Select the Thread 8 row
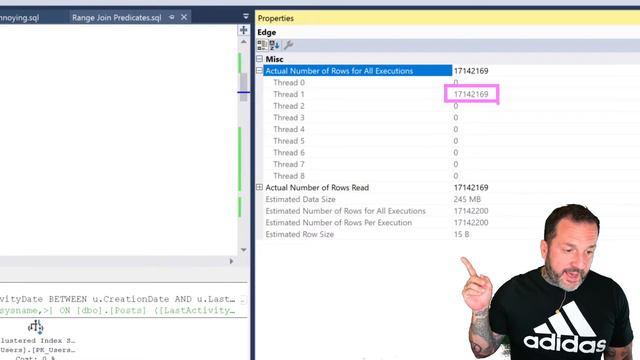Image resolution: width=640 pixels, height=360 pixels. [x=289, y=176]
